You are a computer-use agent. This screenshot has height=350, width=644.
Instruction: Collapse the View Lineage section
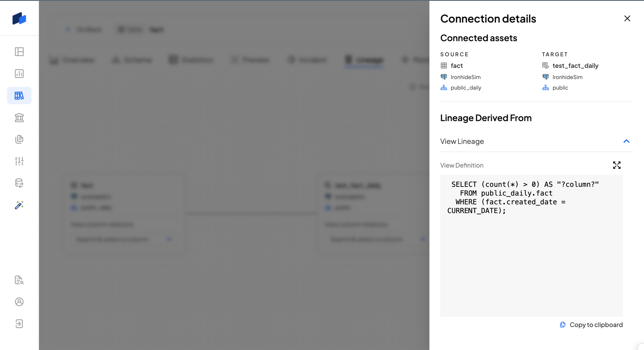(626, 141)
